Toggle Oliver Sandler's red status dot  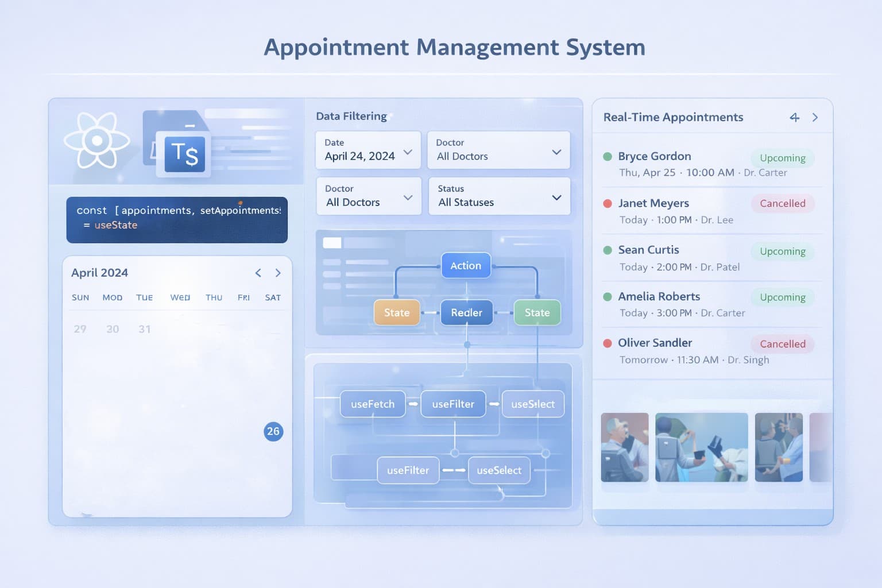tap(608, 343)
